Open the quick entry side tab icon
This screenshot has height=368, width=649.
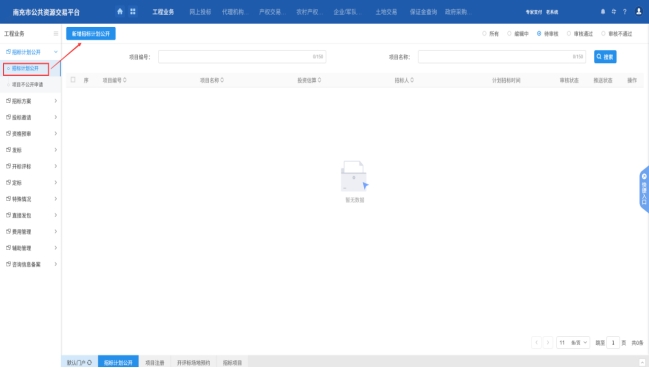[644, 189]
